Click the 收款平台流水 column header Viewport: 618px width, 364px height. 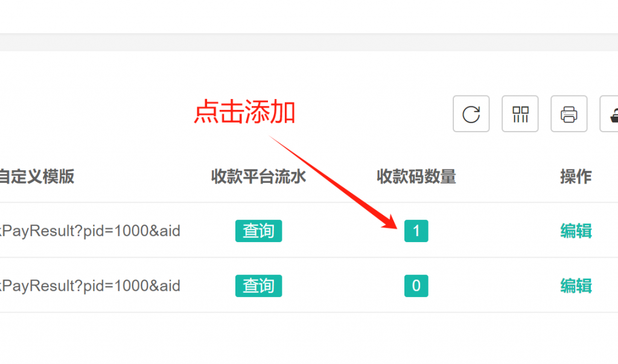[258, 176]
